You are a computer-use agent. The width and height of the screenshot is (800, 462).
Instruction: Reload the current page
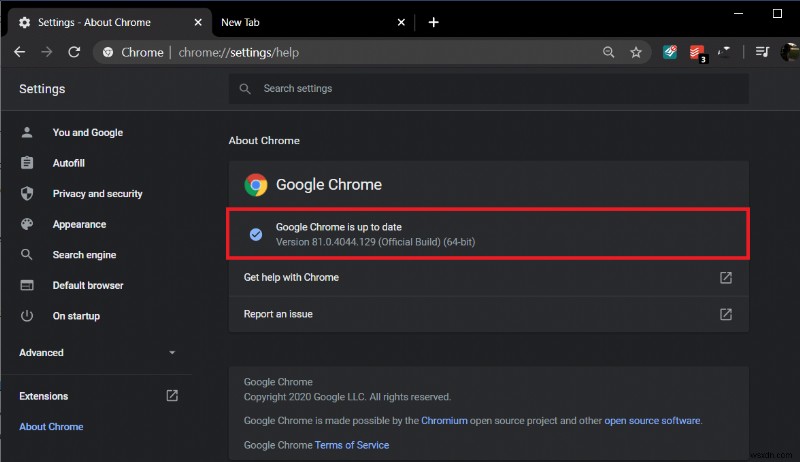pos(73,52)
